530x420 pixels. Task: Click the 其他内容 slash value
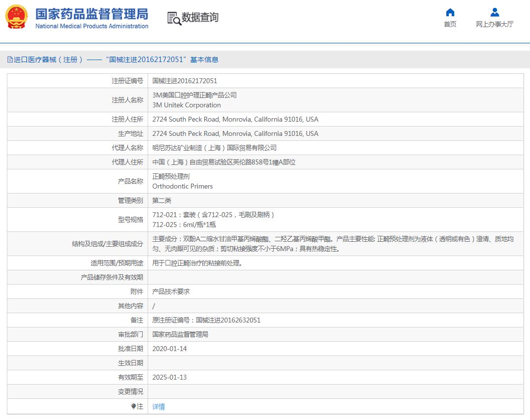pos(154,306)
